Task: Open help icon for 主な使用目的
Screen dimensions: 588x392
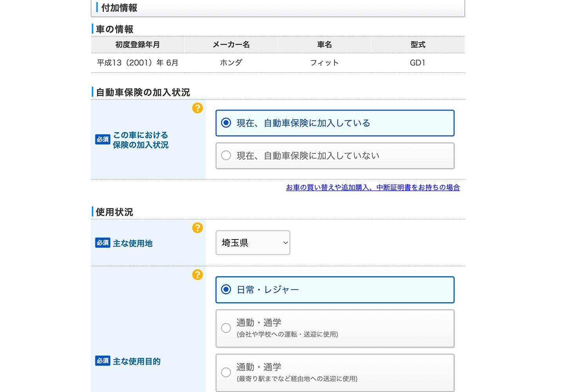Action: (198, 275)
